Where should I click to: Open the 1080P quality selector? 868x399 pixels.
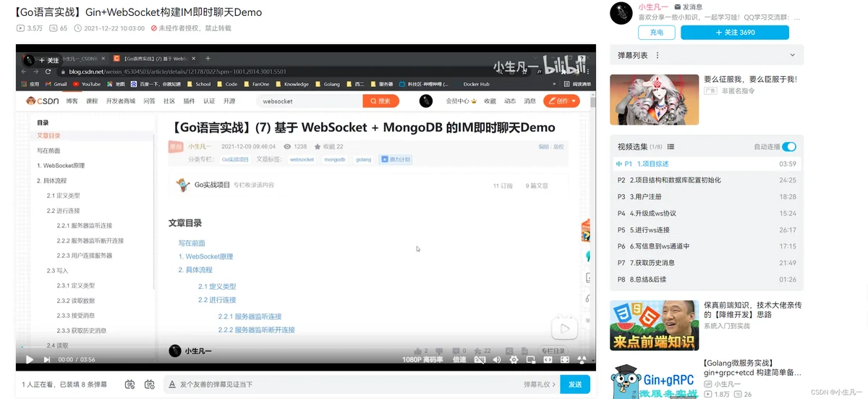422,359
